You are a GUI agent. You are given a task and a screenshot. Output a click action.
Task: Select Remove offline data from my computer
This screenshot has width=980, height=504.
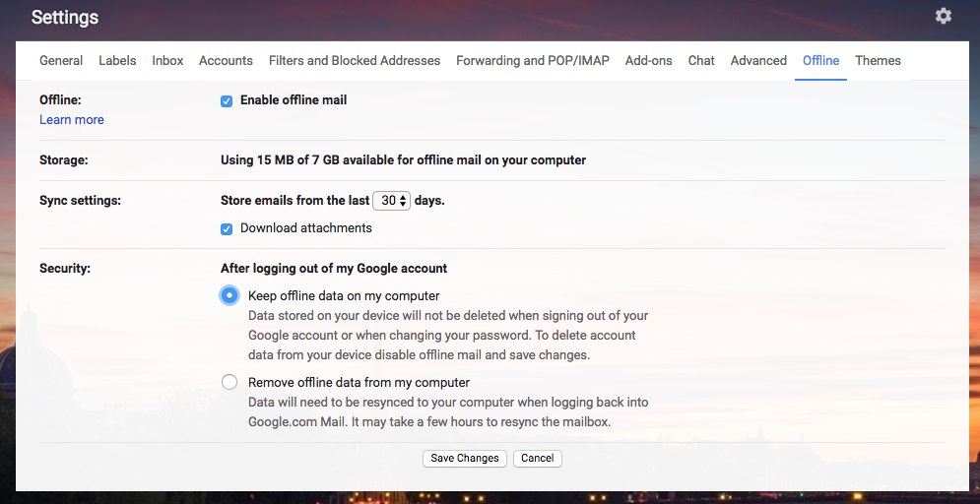point(229,382)
